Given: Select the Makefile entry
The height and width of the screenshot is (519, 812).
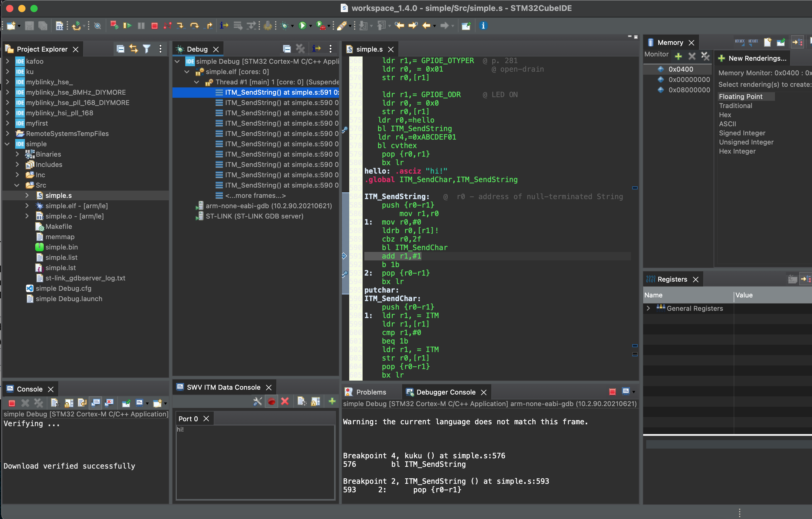Looking at the screenshot, I should (58, 226).
